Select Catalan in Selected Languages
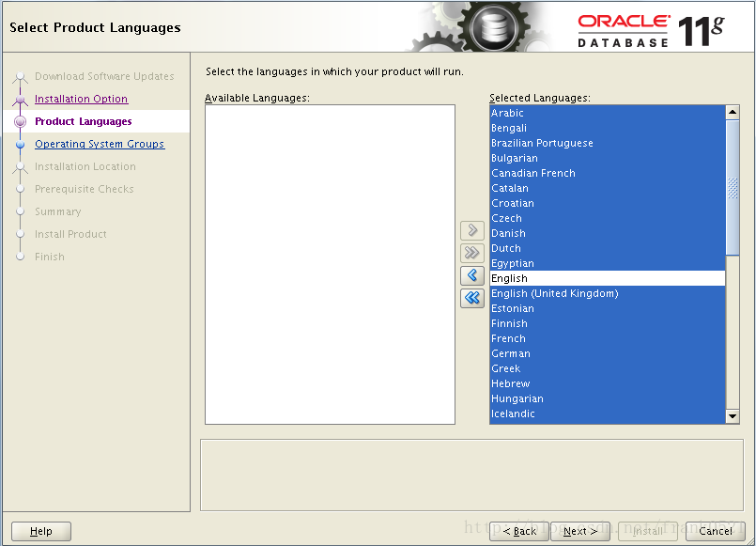The image size is (756, 546). pos(608,188)
